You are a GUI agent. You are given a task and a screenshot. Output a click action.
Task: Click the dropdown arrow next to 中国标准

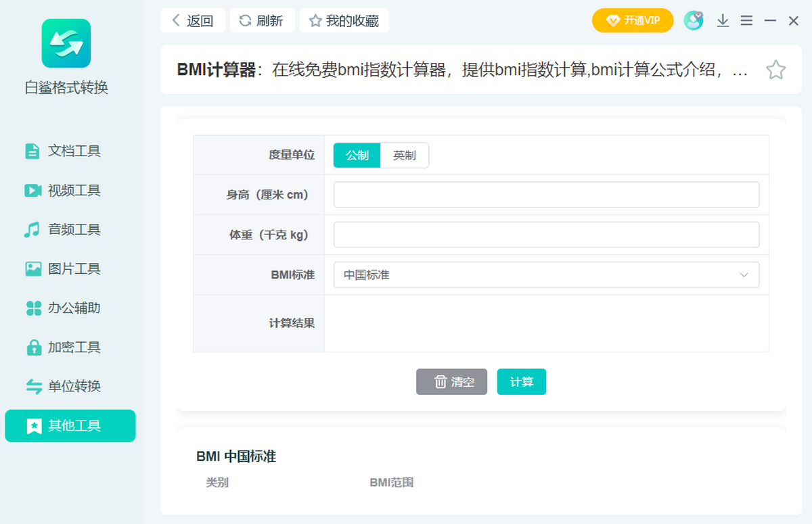click(744, 275)
